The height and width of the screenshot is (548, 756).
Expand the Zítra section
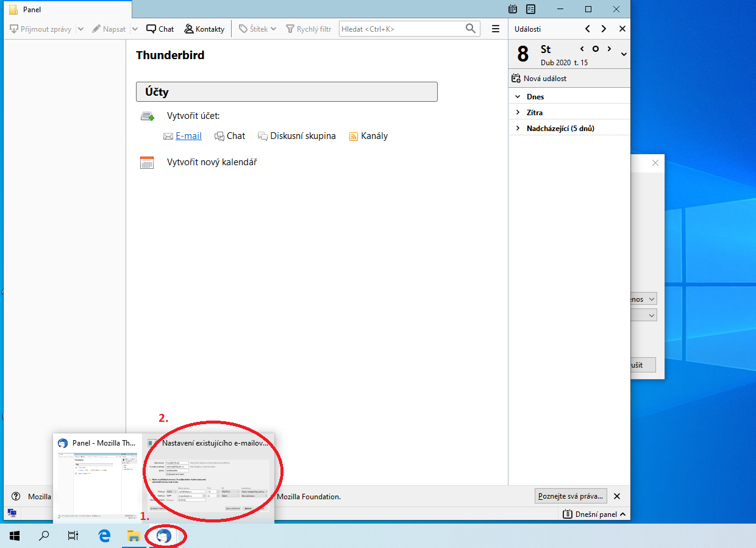click(518, 112)
